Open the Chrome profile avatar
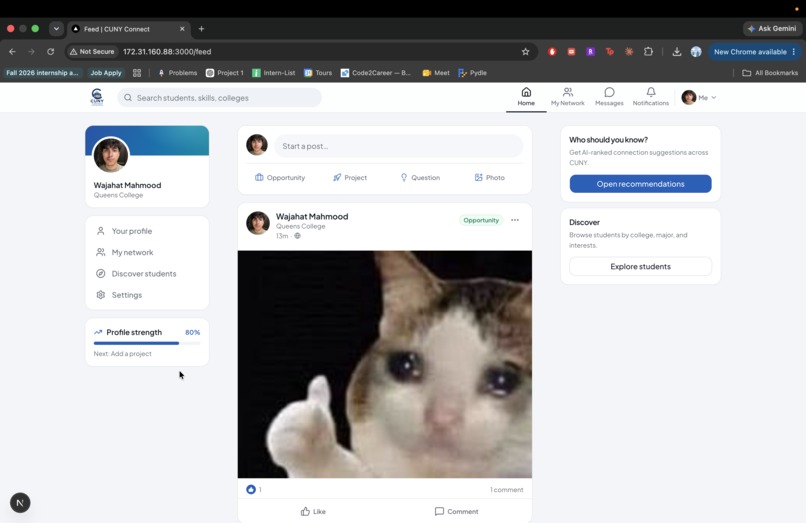Viewport: 806px width, 523px height. click(696, 51)
